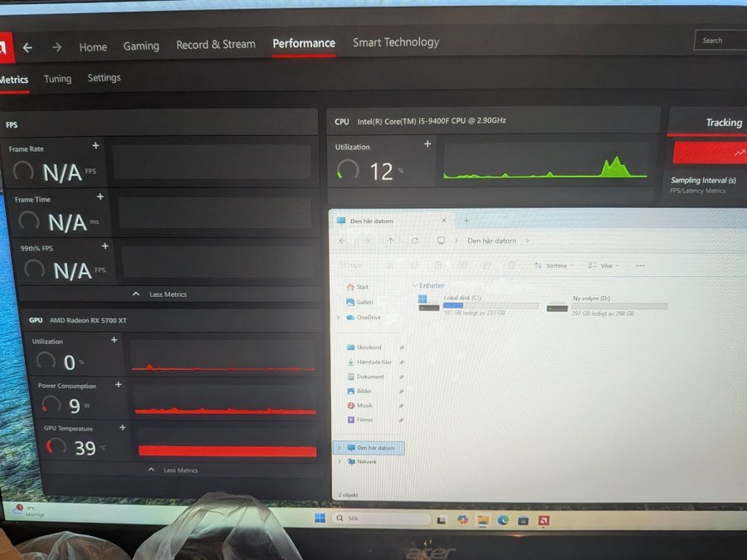Click plus icon next to Frame Time
This screenshot has height=560, width=747.
click(100, 197)
